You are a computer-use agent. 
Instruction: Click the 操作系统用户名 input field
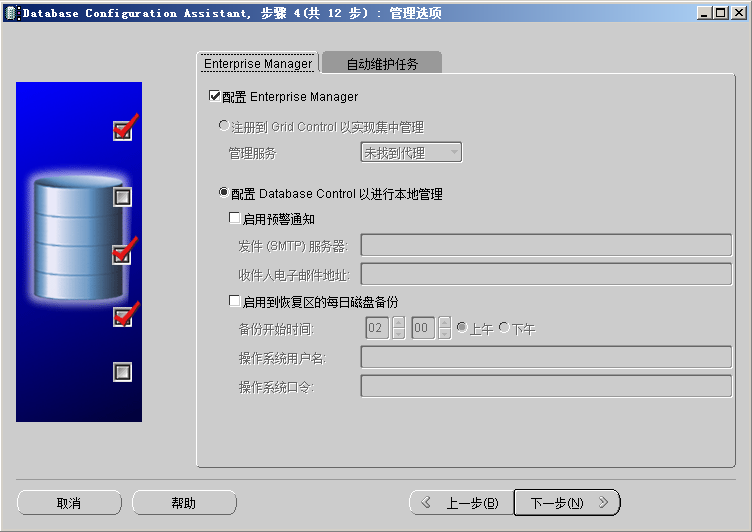tap(546, 357)
